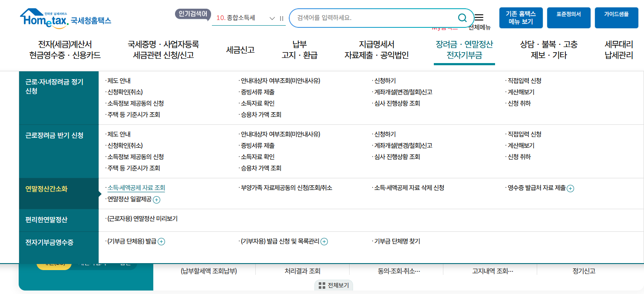Click the 표준정의서 button
The width and height of the screenshot is (644, 294).
pyautogui.click(x=568, y=17)
